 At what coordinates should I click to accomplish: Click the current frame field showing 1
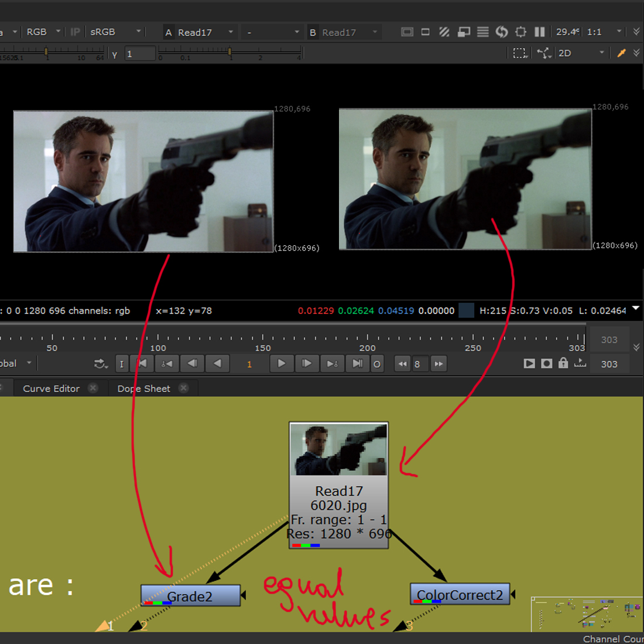249,364
